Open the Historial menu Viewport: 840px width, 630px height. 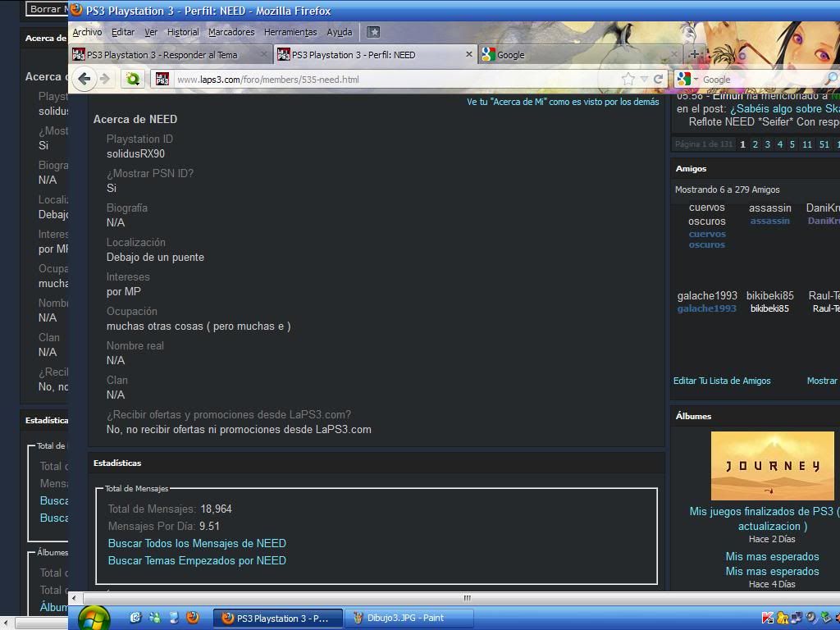[x=182, y=32]
